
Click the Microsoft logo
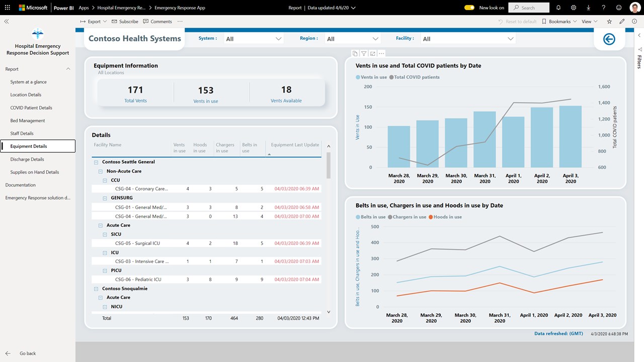pyautogui.click(x=33, y=8)
